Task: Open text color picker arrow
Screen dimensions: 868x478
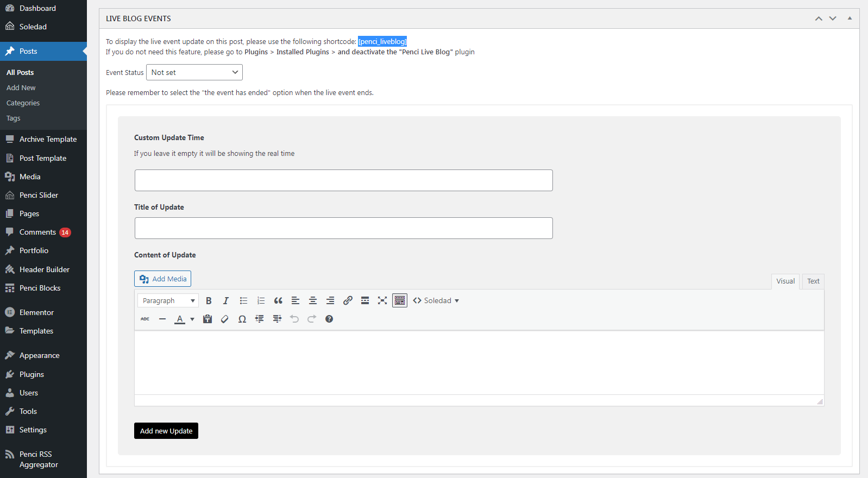Action: 192,319
